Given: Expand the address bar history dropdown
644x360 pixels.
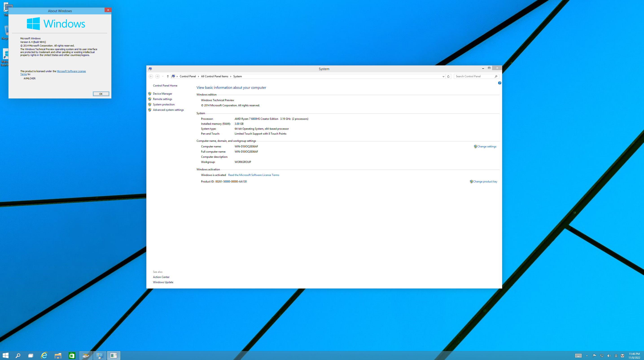Looking at the screenshot, I should pyautogui.click(x=443, y=76).
